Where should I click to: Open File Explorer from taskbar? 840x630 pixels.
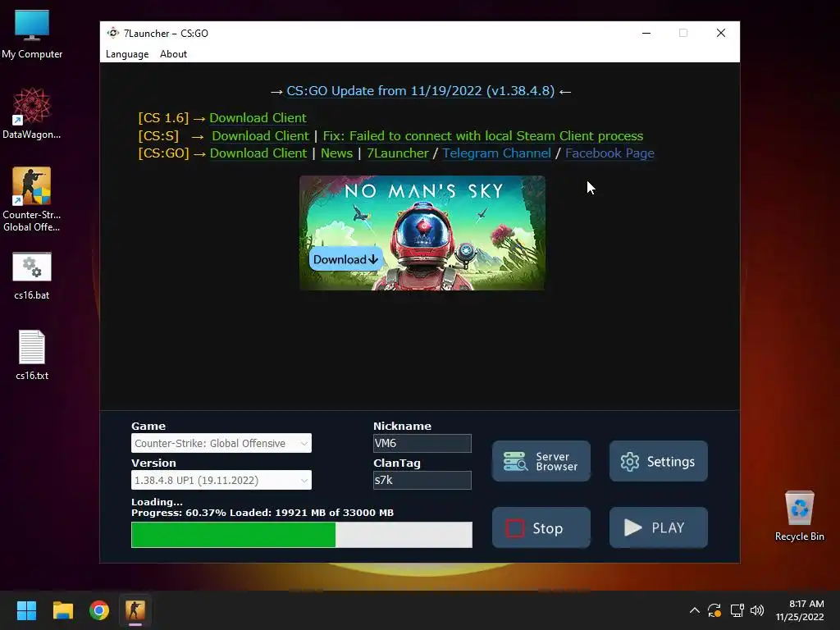tap(62, 610)
